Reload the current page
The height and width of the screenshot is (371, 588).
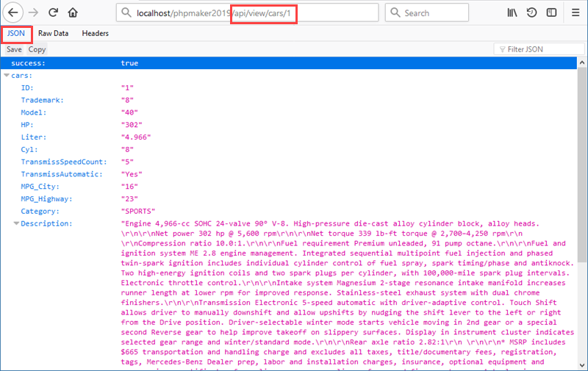53,12
